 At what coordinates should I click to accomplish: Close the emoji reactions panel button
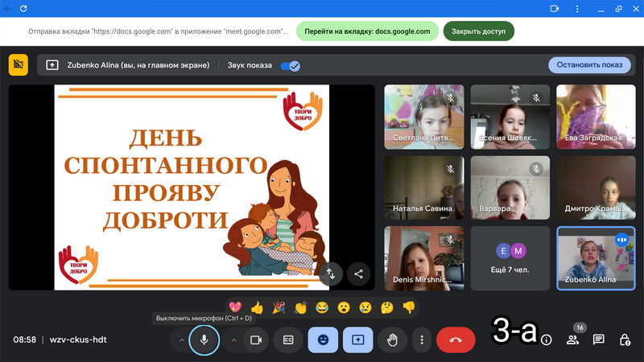(x=323, y=340)
